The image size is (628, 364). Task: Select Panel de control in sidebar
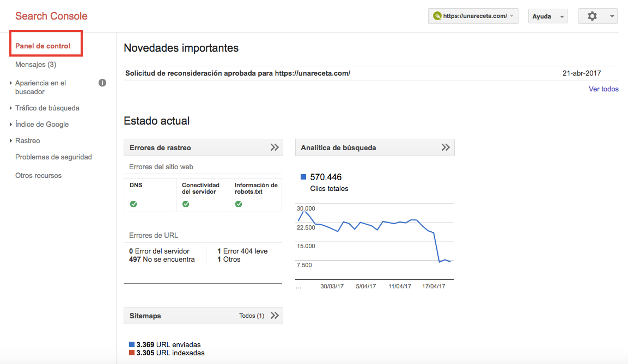click(x=42, y=46)
